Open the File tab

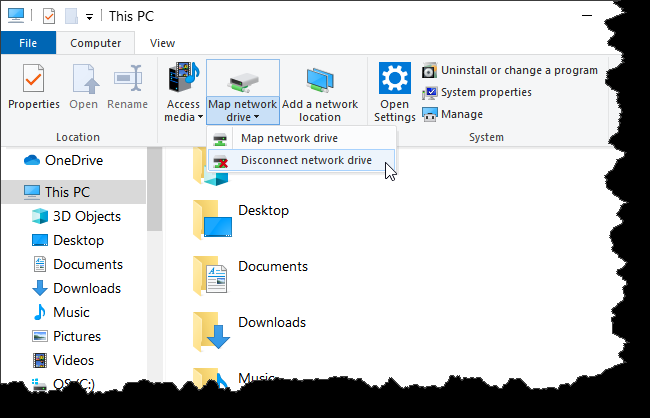[x=28, y=43]
